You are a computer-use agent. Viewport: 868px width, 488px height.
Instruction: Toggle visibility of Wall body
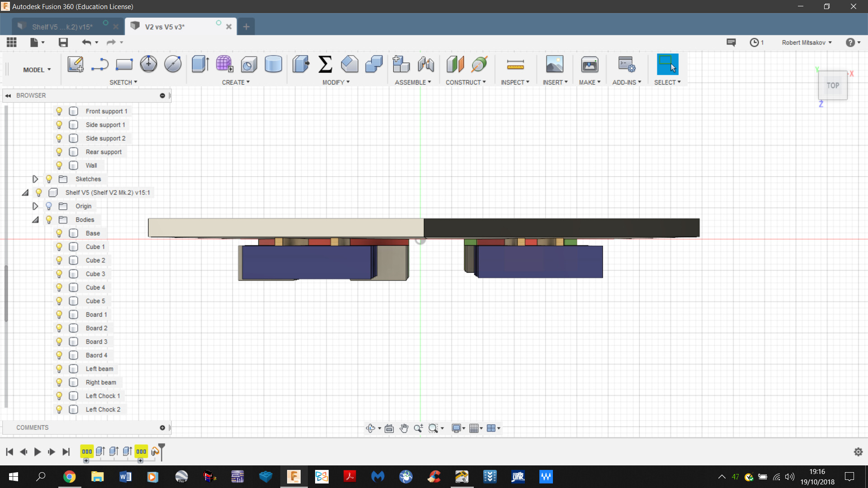(59, 165)
